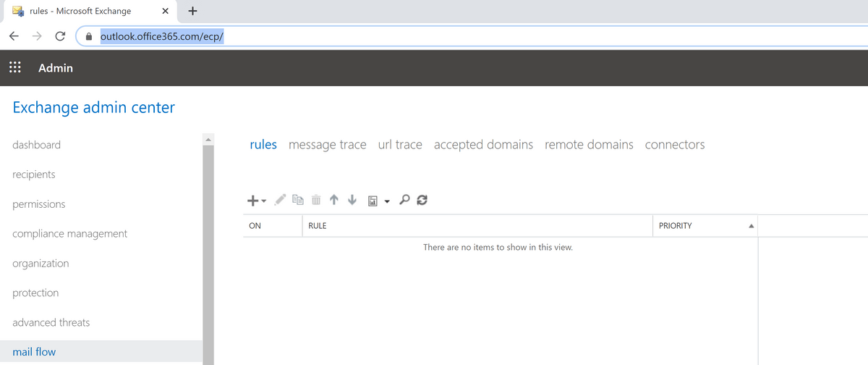Open advanced threats in the sidebar
This screenshot has height=365, width=868.
[x=51, y=323]
